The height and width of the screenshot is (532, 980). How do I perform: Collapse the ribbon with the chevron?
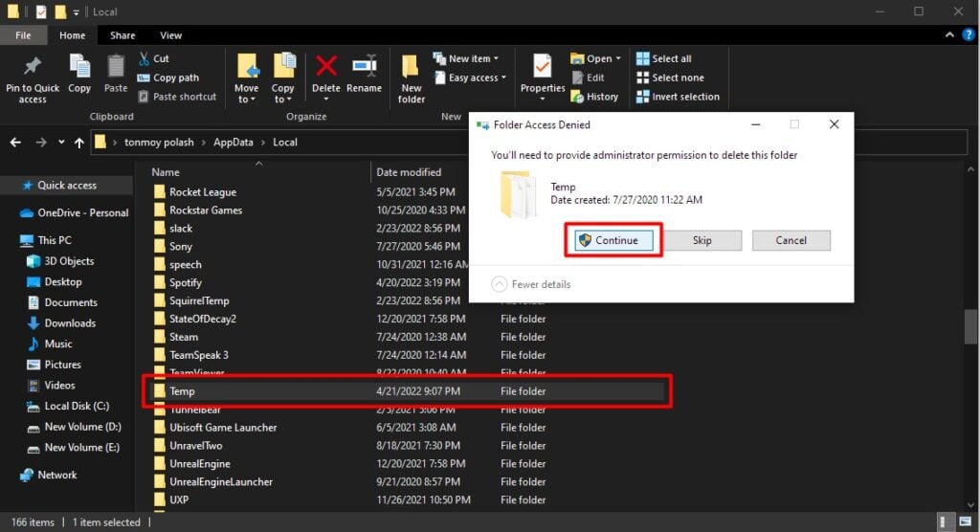949,35
